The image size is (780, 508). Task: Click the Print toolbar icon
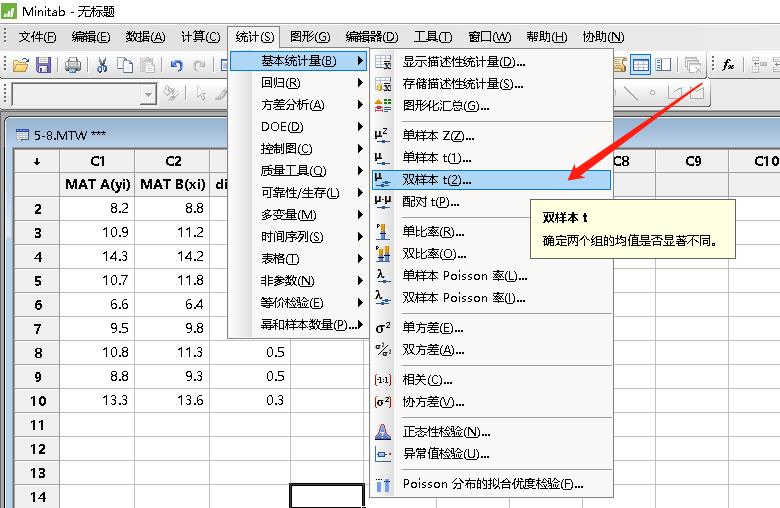point(73,65)
